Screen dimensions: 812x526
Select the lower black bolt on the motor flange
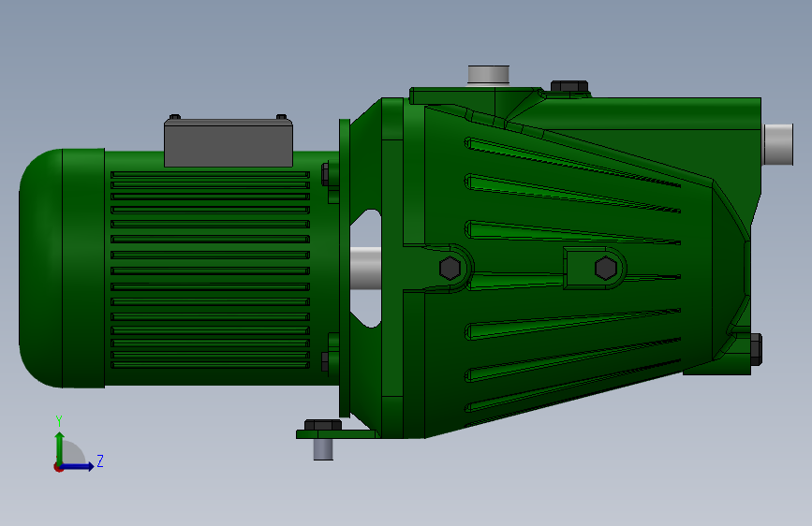tap(325, 361)
